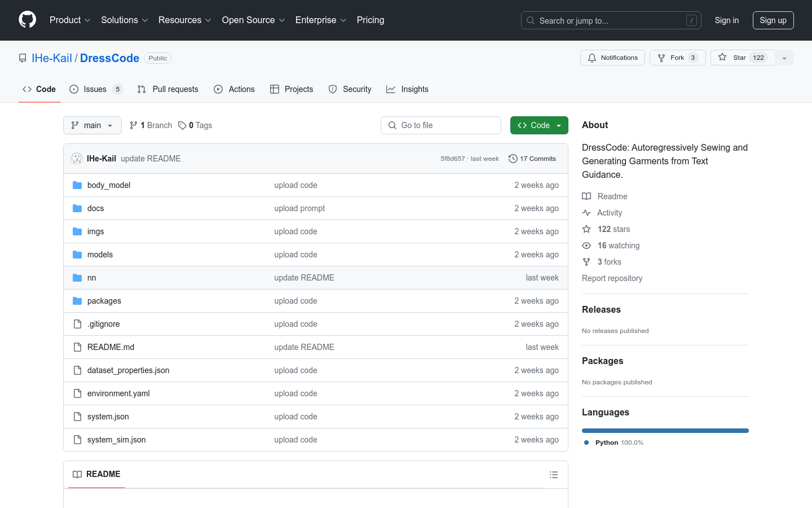Click the environment.yaml file icon
This screenshot has width=812, height=508.
[77, 393]
